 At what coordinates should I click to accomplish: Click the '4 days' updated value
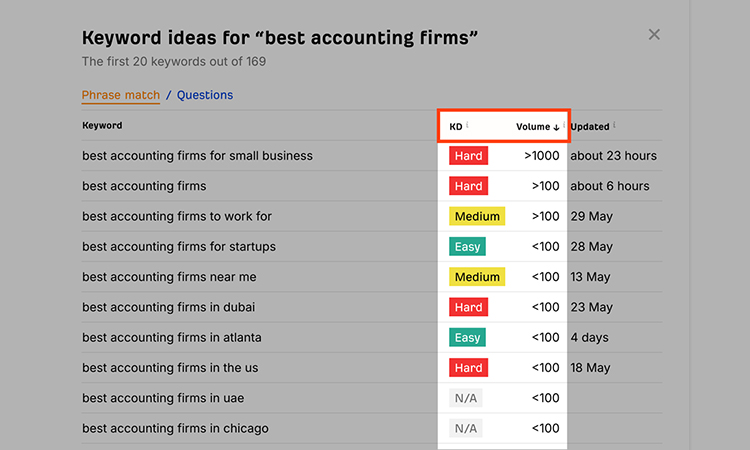click(589, 338)
